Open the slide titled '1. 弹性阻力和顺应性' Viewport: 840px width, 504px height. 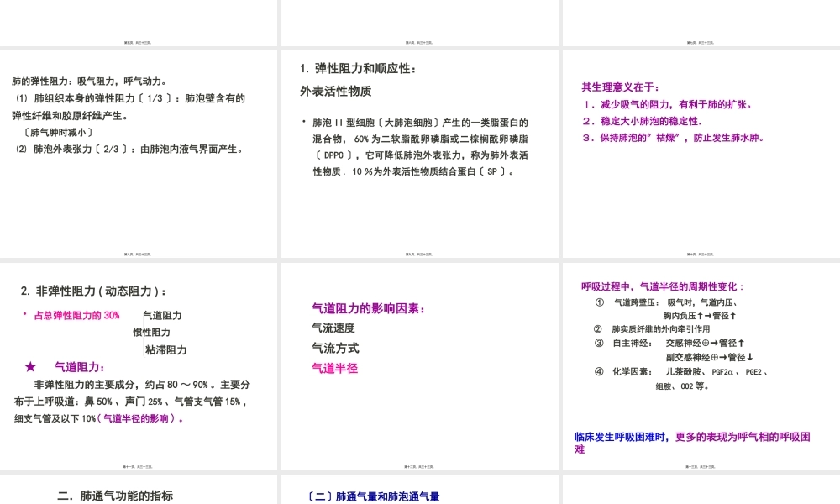point(419,155)
